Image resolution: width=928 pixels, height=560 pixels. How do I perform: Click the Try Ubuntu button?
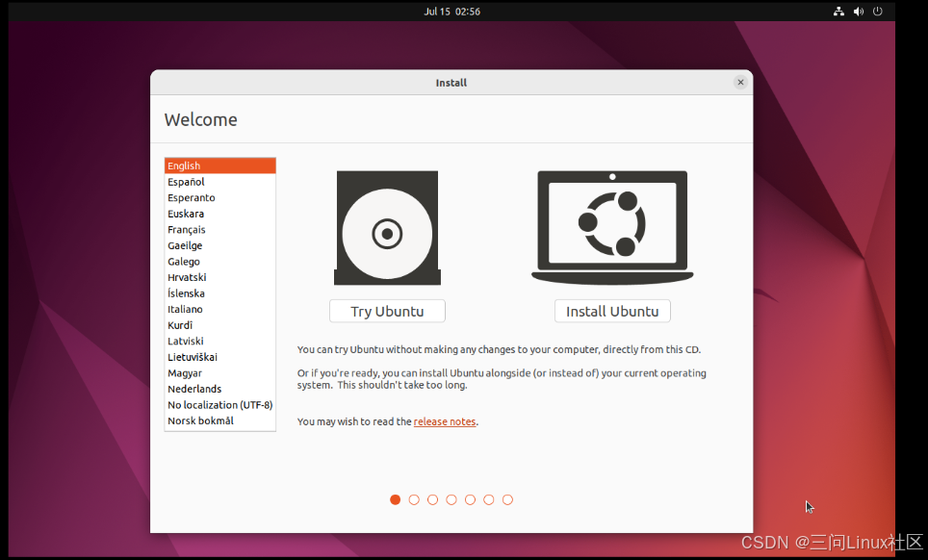point(387,311)
